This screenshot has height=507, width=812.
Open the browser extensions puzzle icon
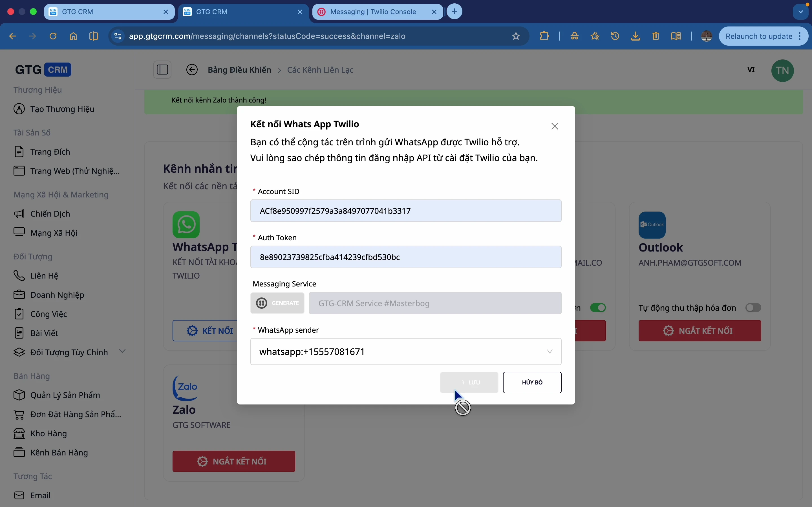544,36
